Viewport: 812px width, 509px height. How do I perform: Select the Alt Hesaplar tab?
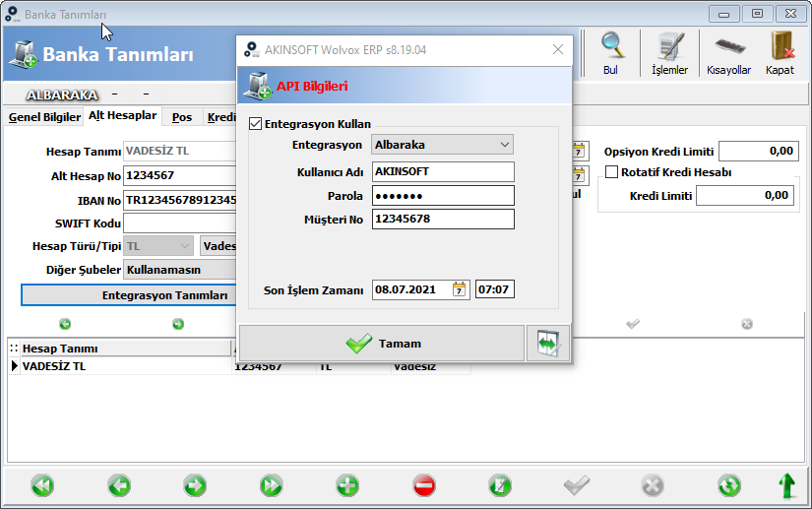click(x=123, y=115)
